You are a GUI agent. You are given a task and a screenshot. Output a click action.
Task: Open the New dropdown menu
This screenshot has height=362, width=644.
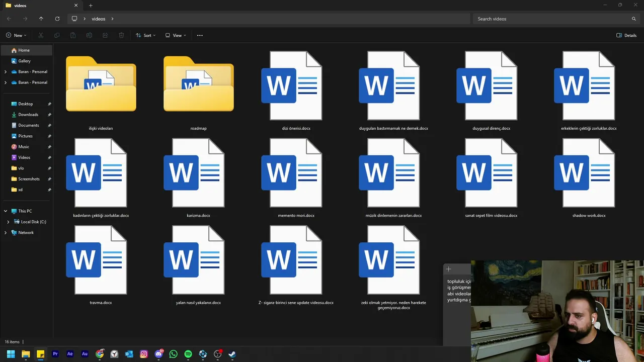point(16,35)
